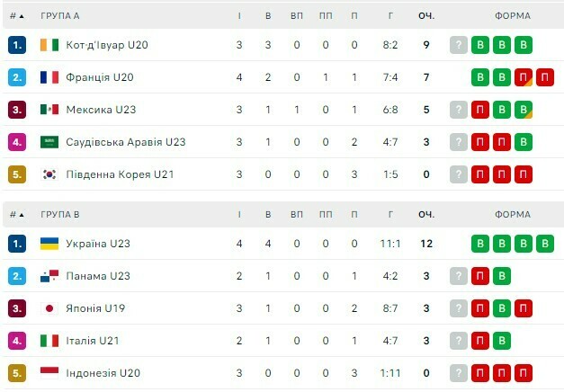This screenshot has width=564, height=392.
Task: Click rank badge 1 for Кот-д'Івуар U20
Action: click(17, 45)
